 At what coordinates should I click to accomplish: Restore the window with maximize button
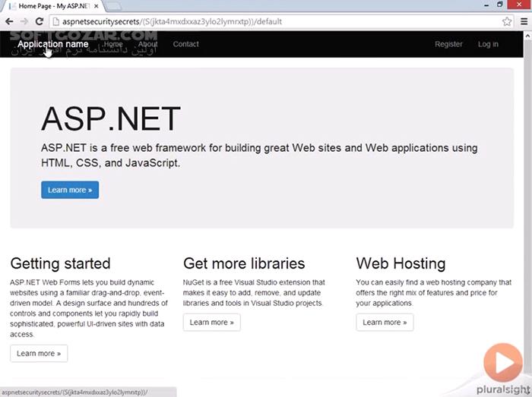pyautogui.click(x=500, y=5)
